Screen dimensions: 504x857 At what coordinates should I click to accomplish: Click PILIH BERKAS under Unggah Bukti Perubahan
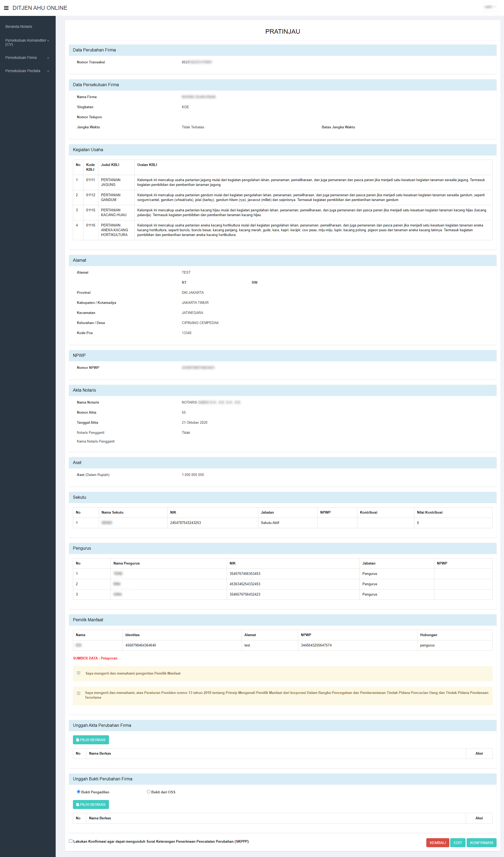[x=91, y=804]
